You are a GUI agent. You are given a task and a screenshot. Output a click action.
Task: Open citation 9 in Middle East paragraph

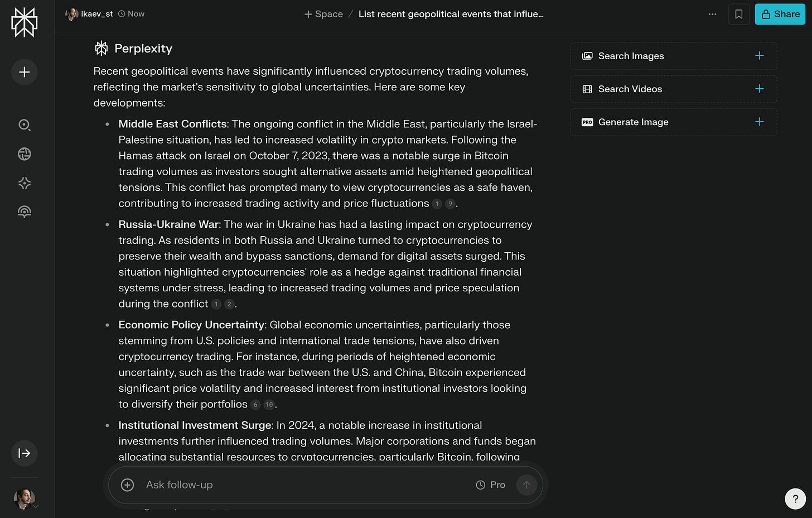pyautogui.click(x=450, y=204)
